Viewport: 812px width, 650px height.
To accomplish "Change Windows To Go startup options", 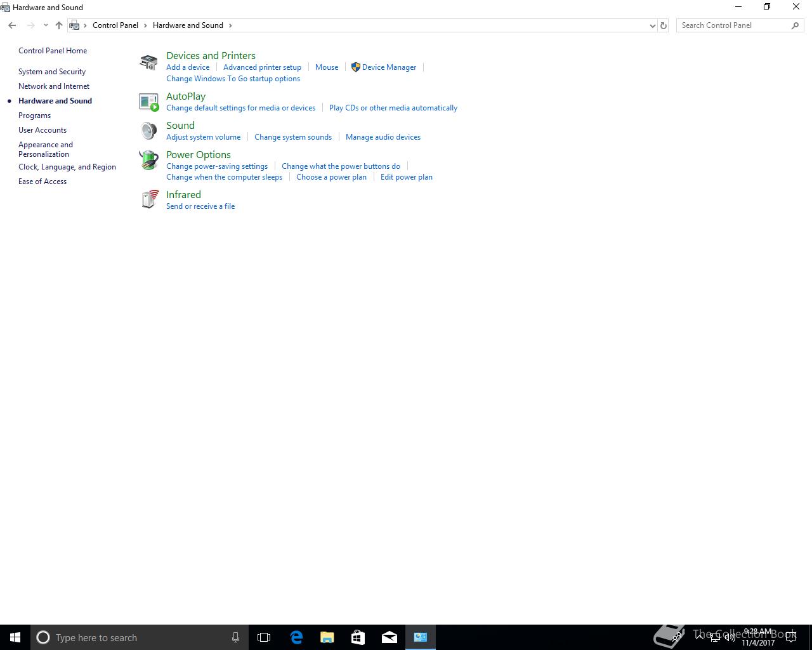I will tap(233, 79).
